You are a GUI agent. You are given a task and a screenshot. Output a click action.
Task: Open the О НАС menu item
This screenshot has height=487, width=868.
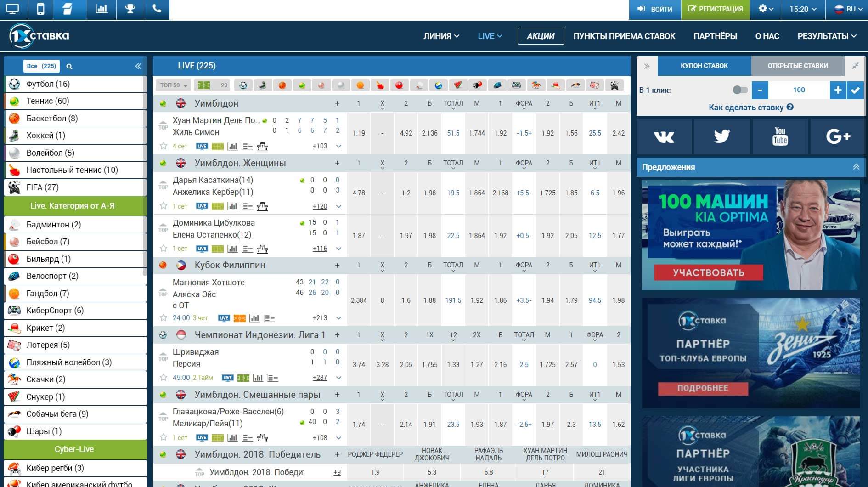tap(767, 36)
